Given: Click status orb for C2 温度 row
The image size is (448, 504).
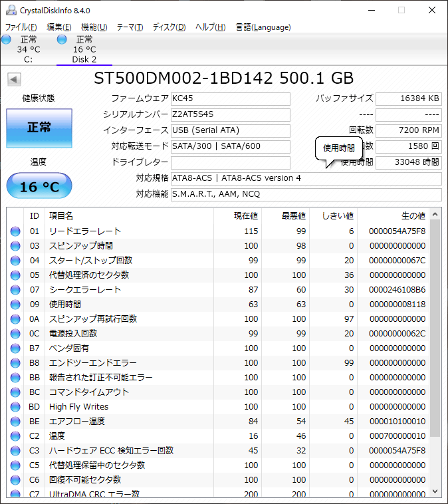Looking at the screenshot, I should [x=15, y=436].
